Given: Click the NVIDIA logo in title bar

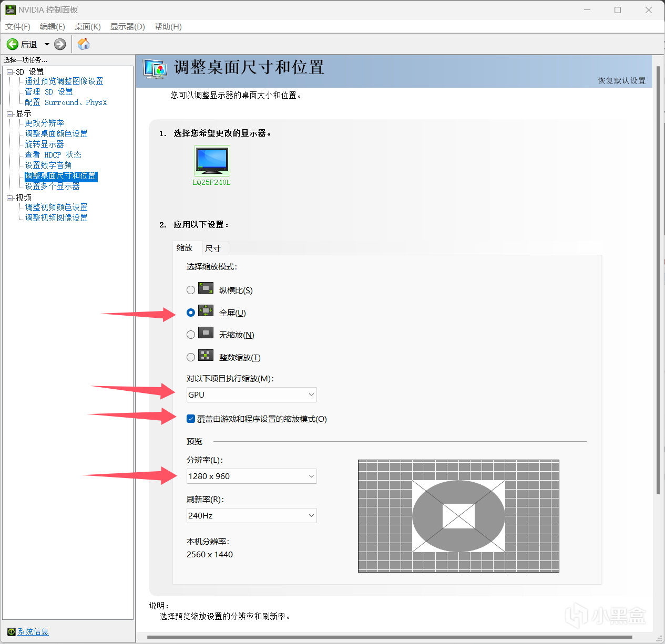Looking at the screenshot, I should [10, 10].
